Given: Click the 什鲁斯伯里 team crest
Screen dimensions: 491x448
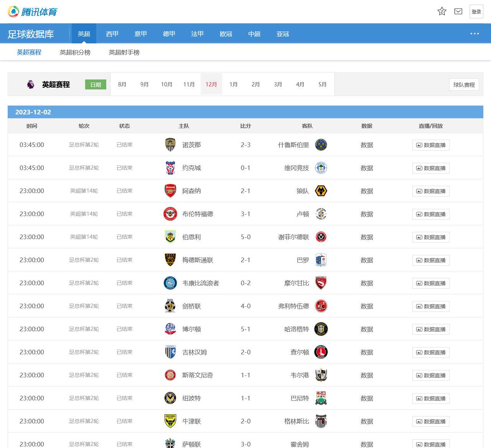Looking at the screenshot, I should [321, 145].
